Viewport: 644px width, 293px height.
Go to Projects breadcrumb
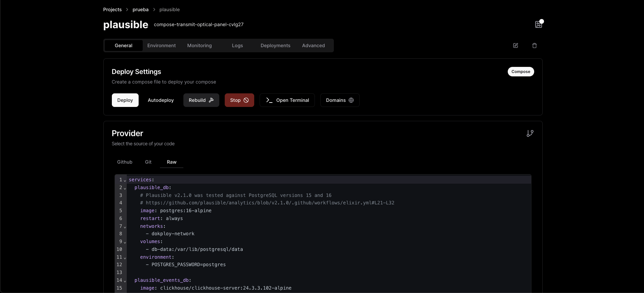pos(112,10)
